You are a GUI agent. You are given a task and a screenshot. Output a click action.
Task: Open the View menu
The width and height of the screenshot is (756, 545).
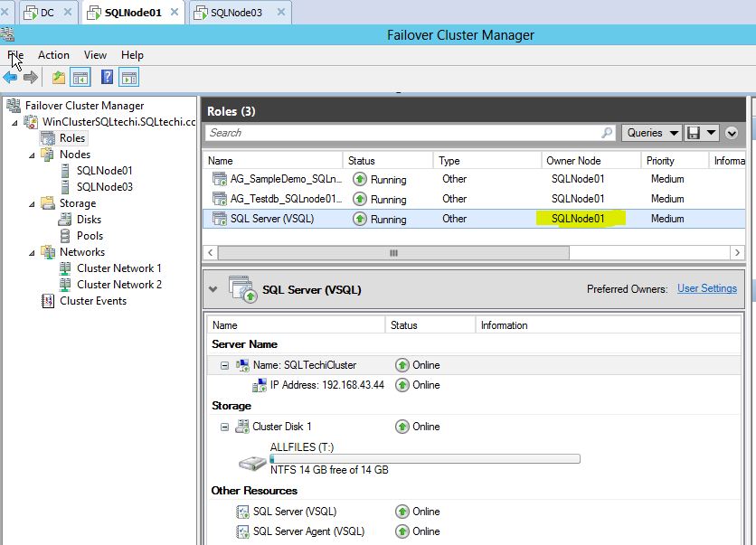tap(95, 55)
